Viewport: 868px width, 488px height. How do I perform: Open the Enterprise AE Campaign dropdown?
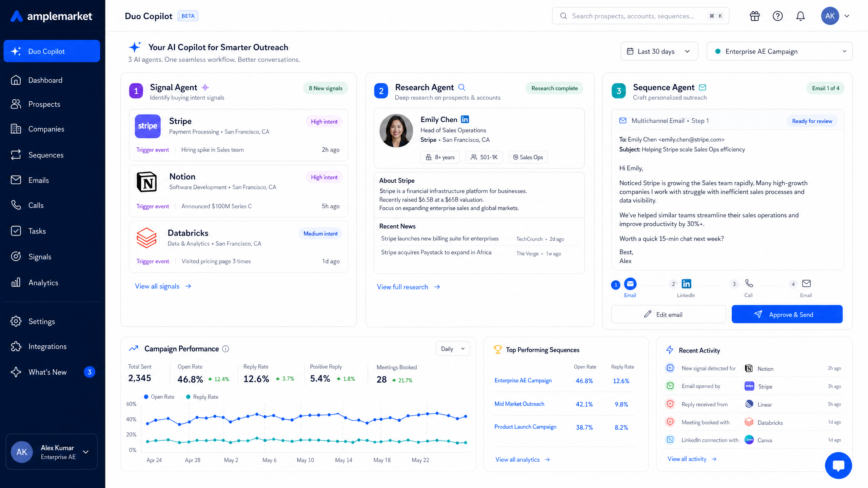coord(780,51)
